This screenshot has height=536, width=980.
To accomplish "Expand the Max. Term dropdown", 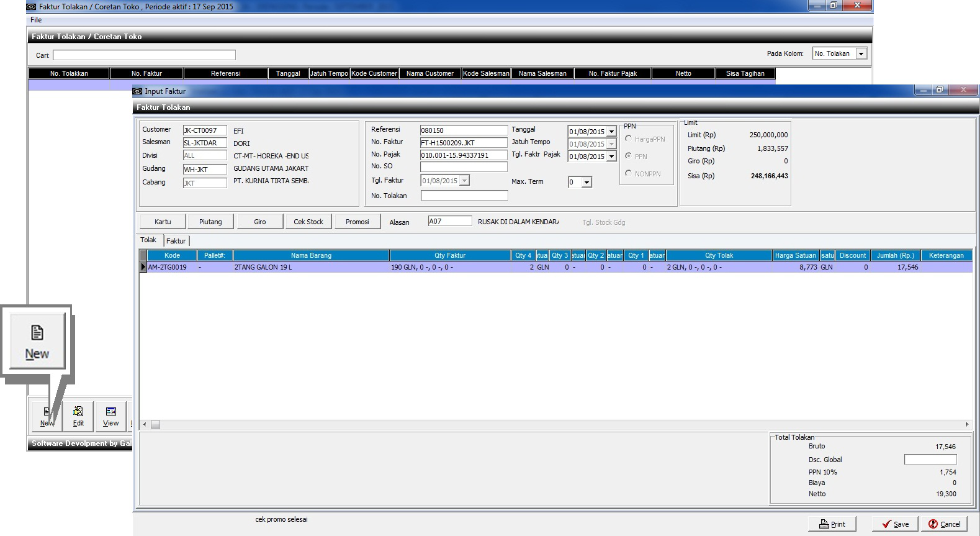I will coord(587,183).
